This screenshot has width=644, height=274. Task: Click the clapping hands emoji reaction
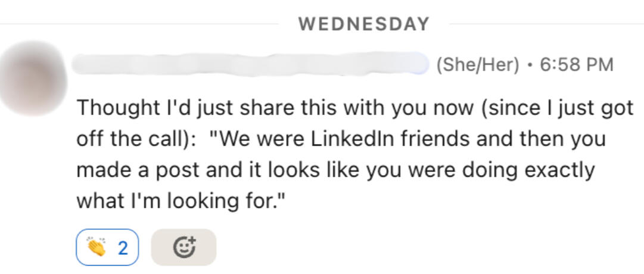[x=97, y=247]
